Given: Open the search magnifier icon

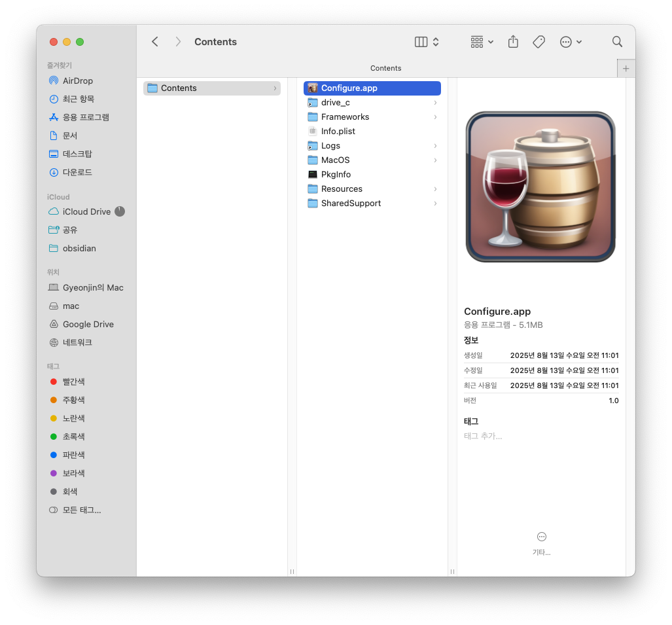Looking at the screenshot, I should point(617,42).
